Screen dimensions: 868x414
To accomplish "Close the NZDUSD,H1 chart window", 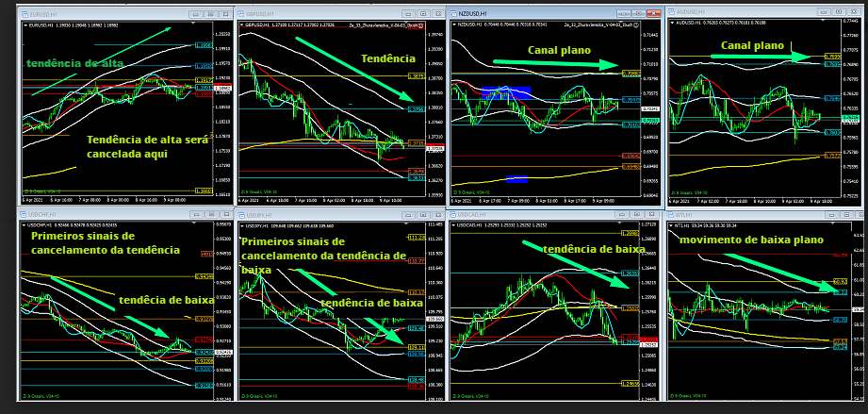I will pos(651,14).
